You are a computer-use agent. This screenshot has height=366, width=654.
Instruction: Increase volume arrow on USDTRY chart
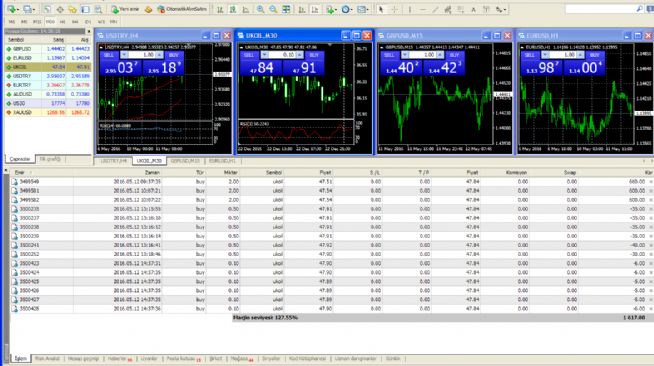pyautogui.click(x=159, y=55)
